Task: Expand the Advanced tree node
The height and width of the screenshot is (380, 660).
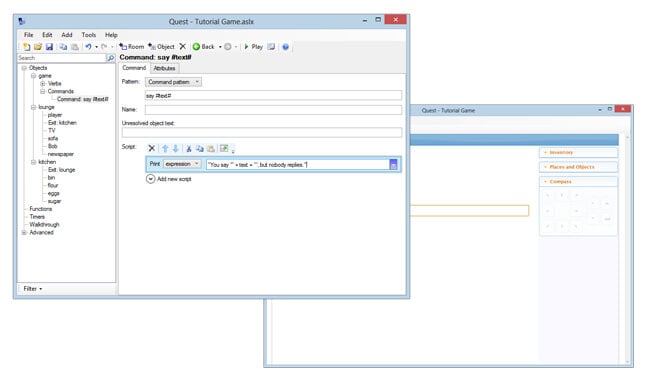Action: (x=24, y=232)
